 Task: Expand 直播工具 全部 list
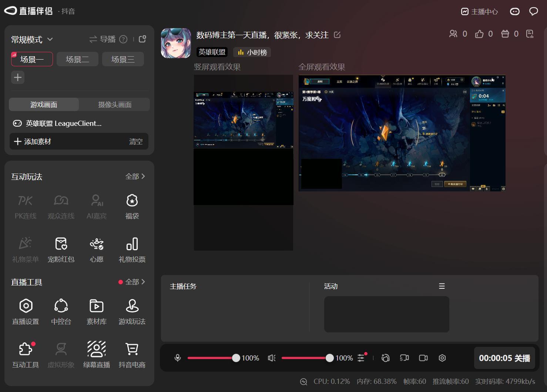135,282
